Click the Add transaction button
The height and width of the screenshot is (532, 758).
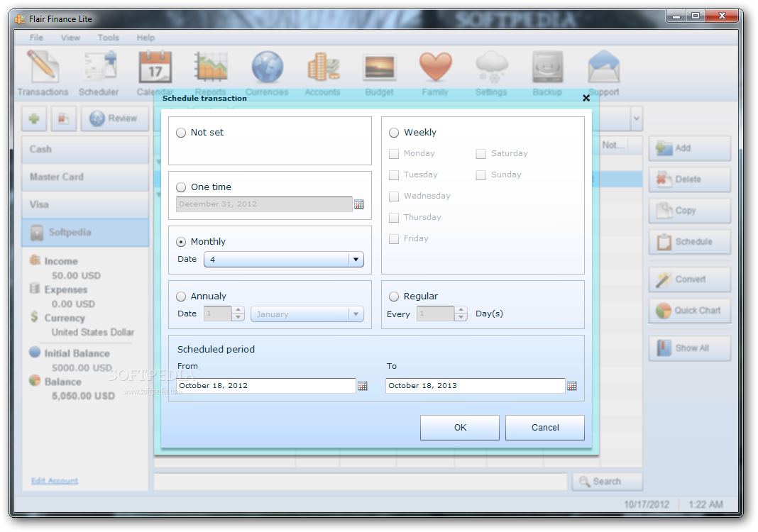tap(689, 148)
